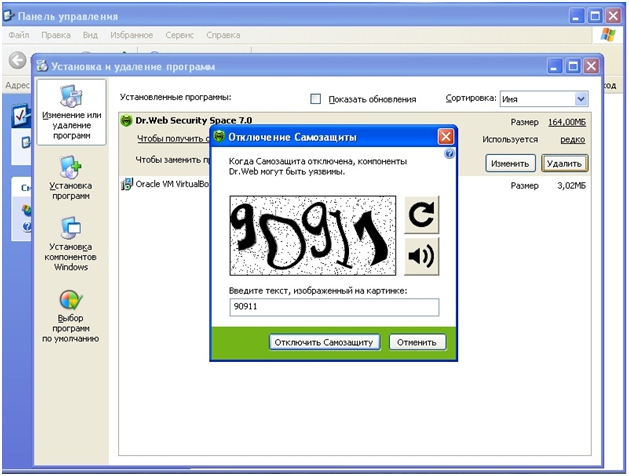Click 164,00МБ size link

pos(567,122)
